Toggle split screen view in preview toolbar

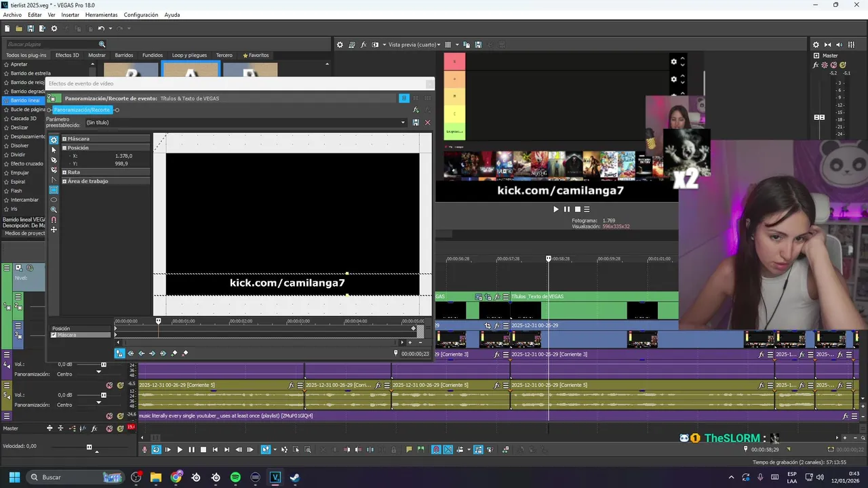coord(374,45)
